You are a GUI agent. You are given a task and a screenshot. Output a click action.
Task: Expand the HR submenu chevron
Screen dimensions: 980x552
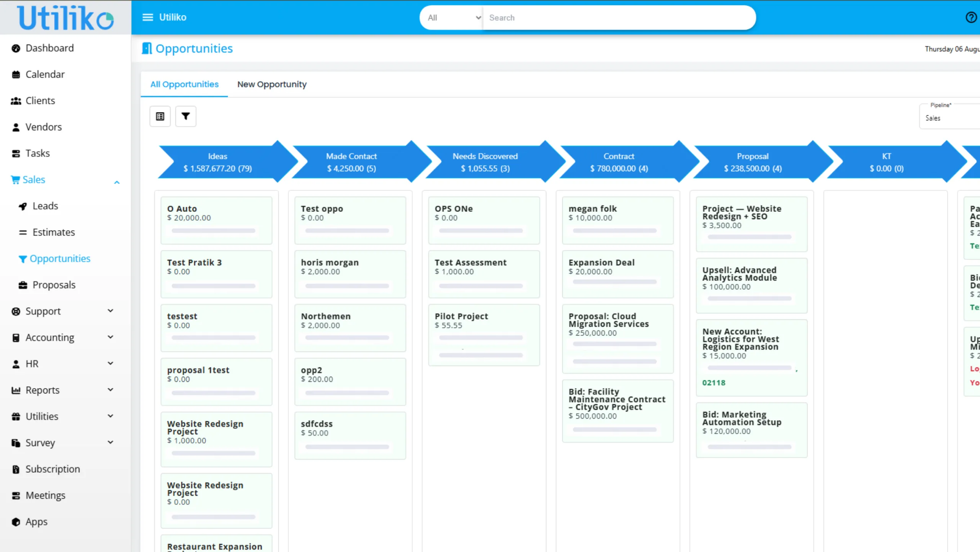pyautogui.click(x=110, y=363)
